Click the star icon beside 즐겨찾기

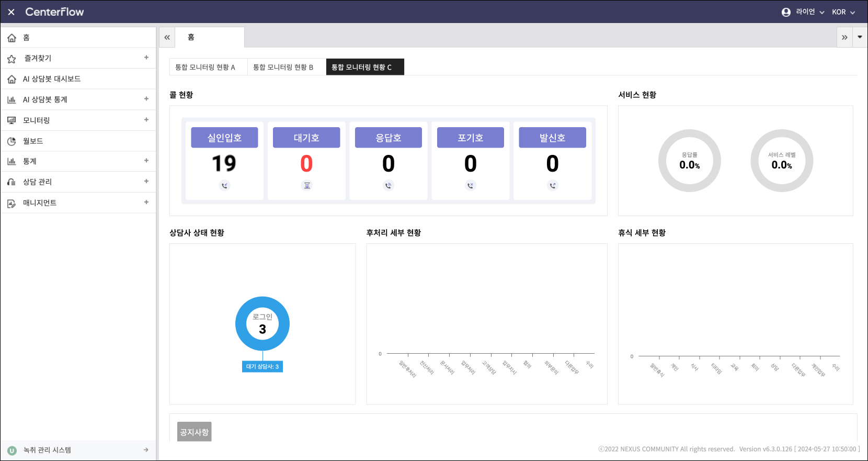pos(12,59)
